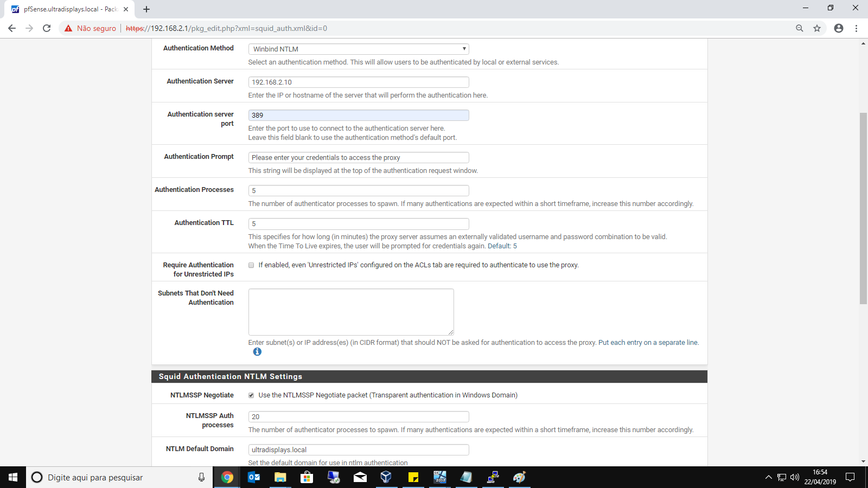Open VirtualBox from the taskbar
The width and height of the screenshot is (868, 488).
[386, 477]
